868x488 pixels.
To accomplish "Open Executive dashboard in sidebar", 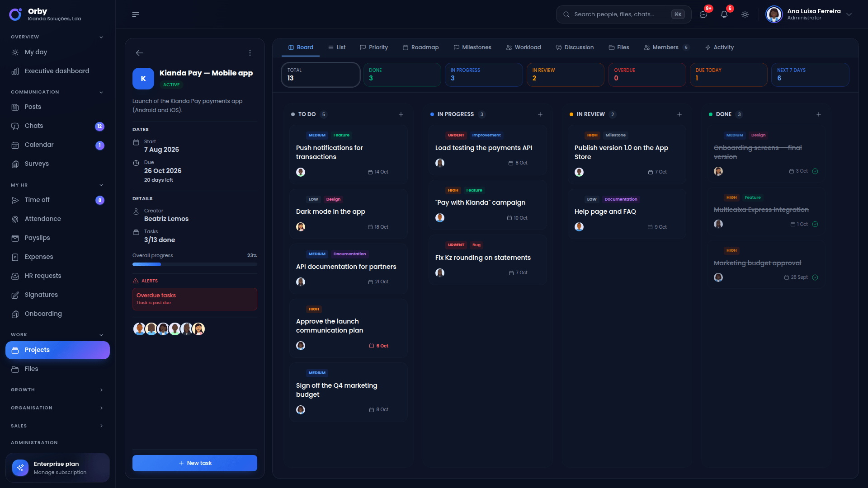I will pyautogui.click(x=57, y=71).
